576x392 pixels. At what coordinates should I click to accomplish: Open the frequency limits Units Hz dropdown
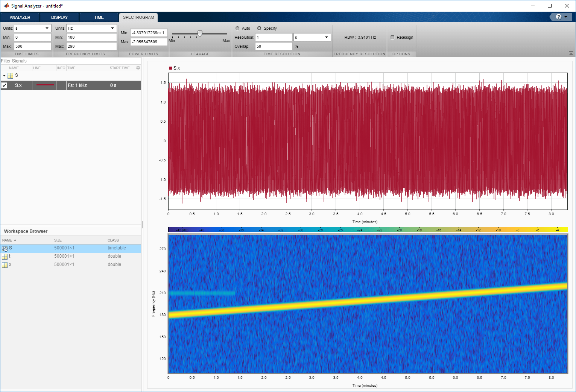(91, 28)
